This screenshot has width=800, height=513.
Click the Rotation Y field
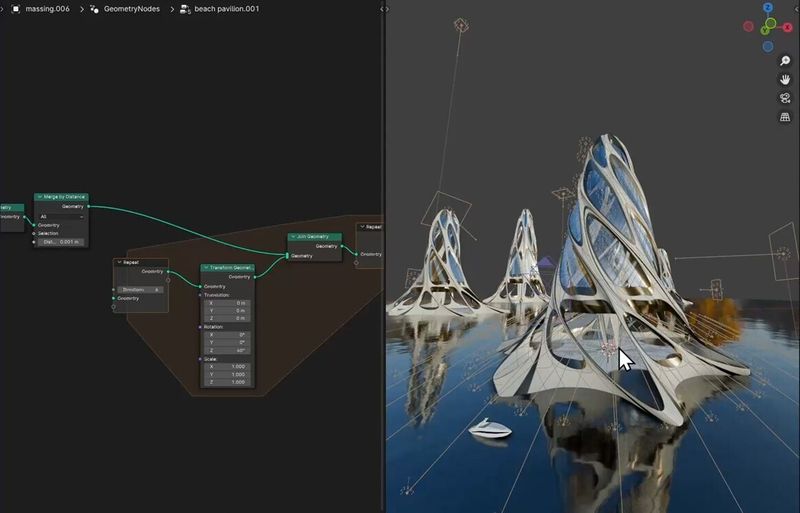pos(228,343)
